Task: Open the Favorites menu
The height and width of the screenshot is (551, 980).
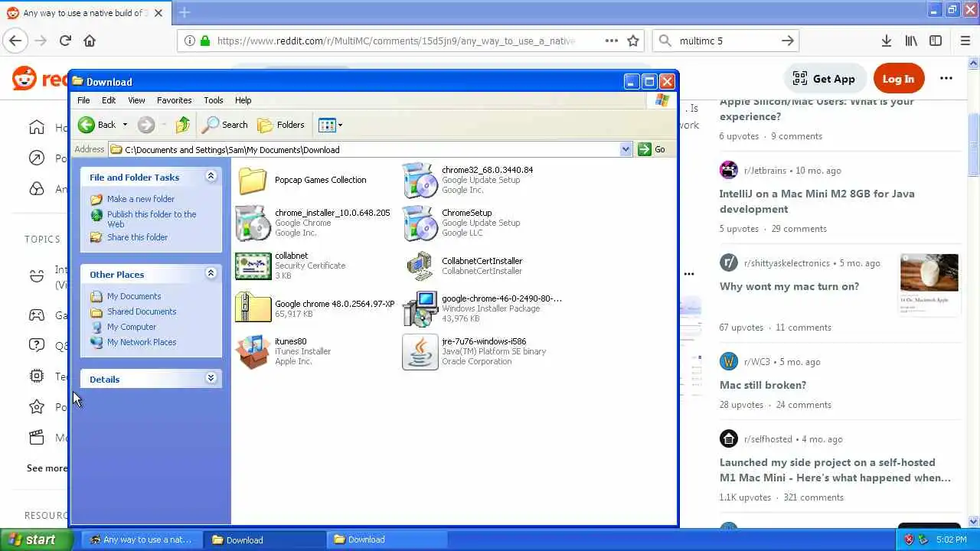Action: 174,100
